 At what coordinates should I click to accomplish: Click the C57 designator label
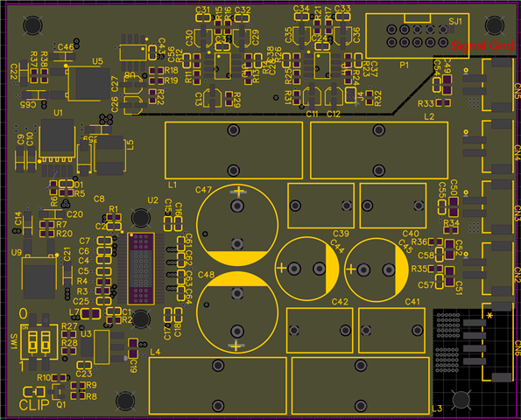426,285
